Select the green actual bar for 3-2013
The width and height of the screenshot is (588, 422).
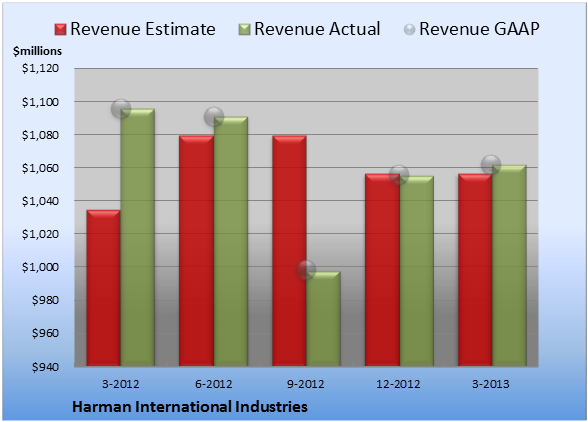(x=509, y=266)
